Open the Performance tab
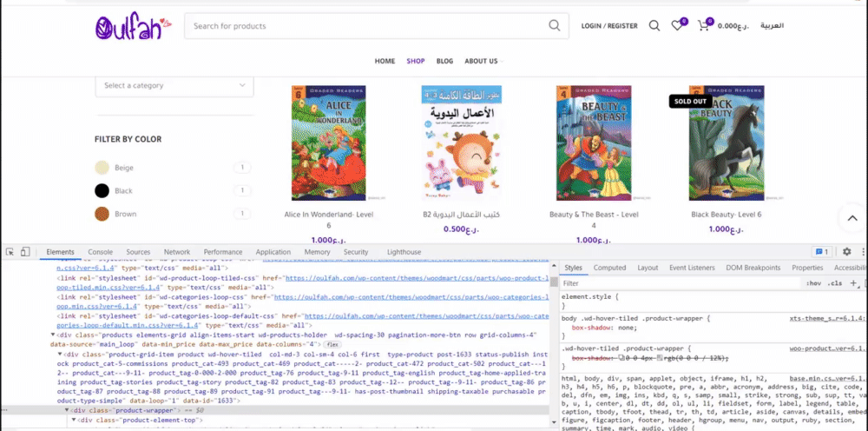868x431 pixels. point(222,251)
